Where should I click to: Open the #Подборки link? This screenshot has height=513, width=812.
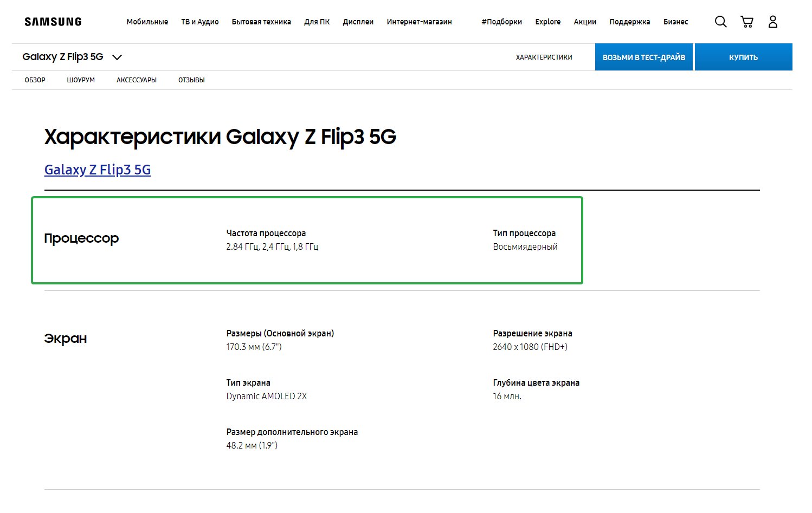click(x=501, y=22)
